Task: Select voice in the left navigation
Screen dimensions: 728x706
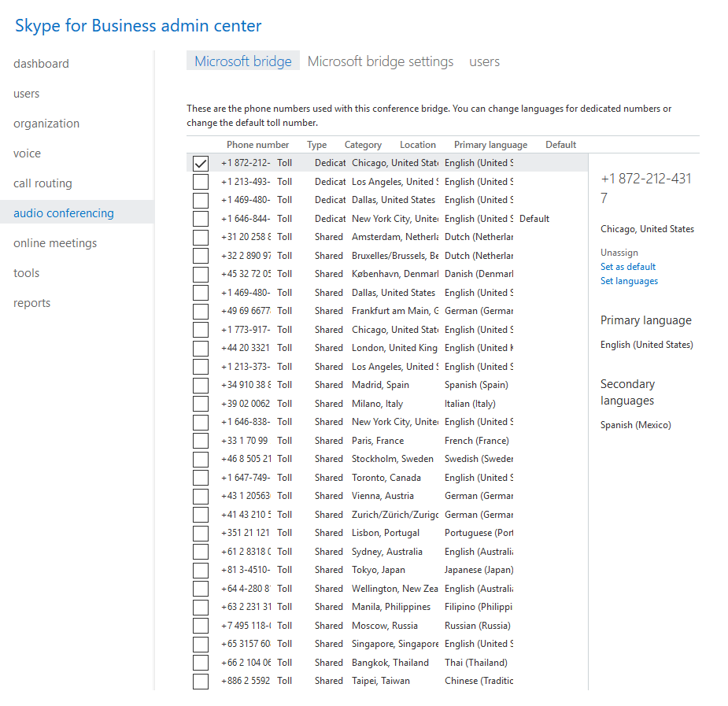Action: pos(27,153)
